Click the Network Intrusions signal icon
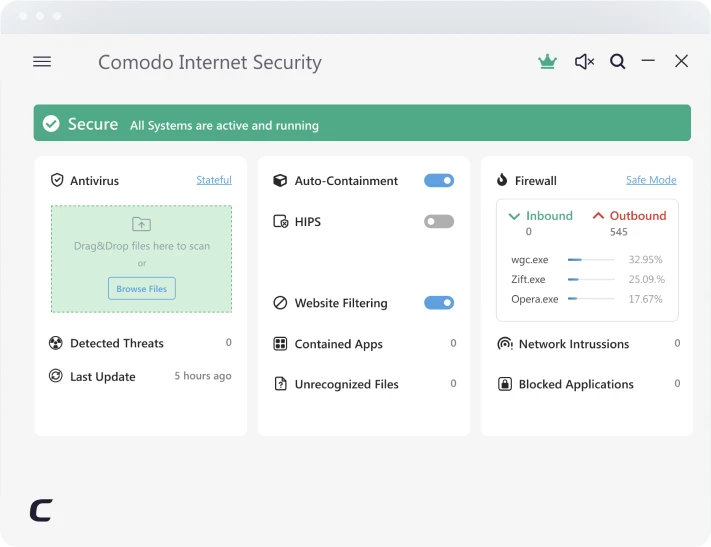Screen dimensions: 711x547 [x=505, y=344]
